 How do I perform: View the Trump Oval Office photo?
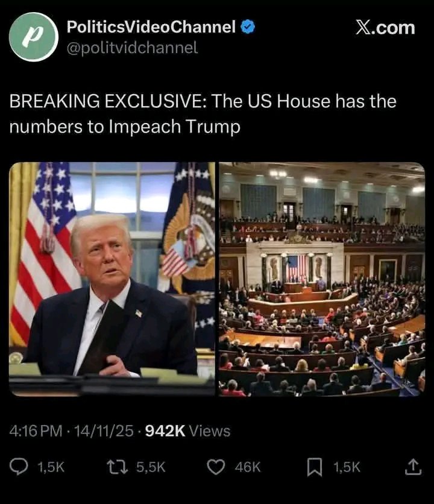coord(112,279)
